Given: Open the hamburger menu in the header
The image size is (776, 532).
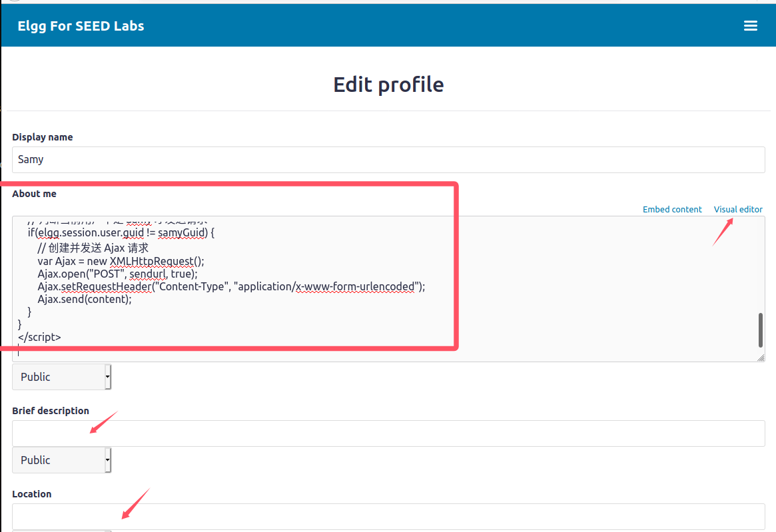Looking at the screenshot, I should point(750,26).
